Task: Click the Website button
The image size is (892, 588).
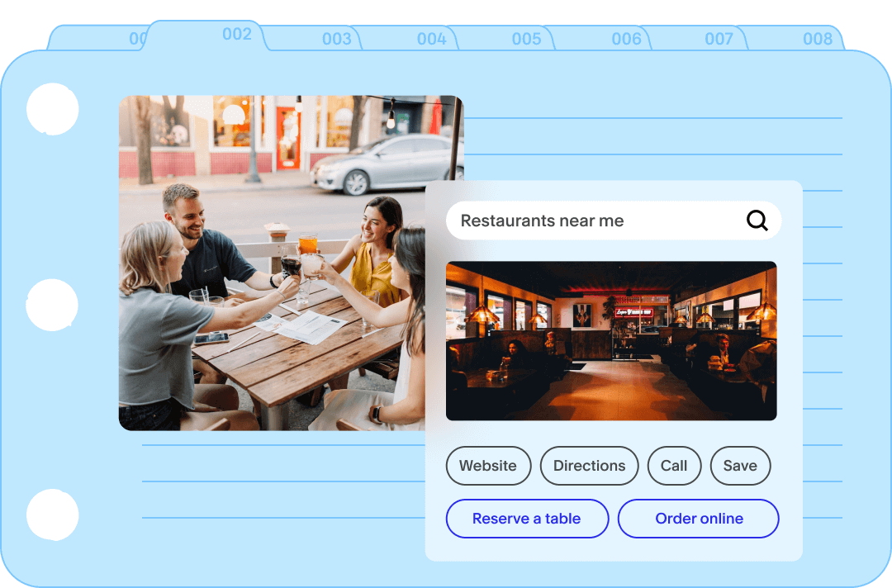Action: pyautogui.click(x=488, y=466)
